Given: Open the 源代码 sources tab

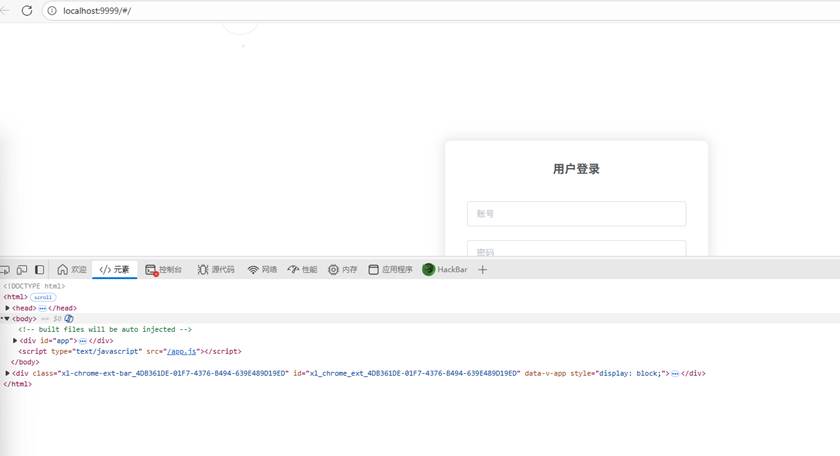Looking at the screenshot, I should click(216, 270).
